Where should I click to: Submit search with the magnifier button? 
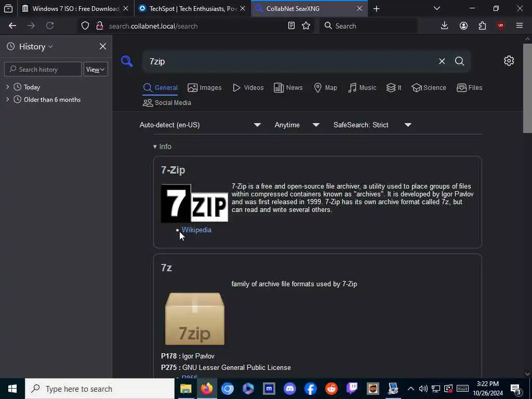(x=459, y=61)
